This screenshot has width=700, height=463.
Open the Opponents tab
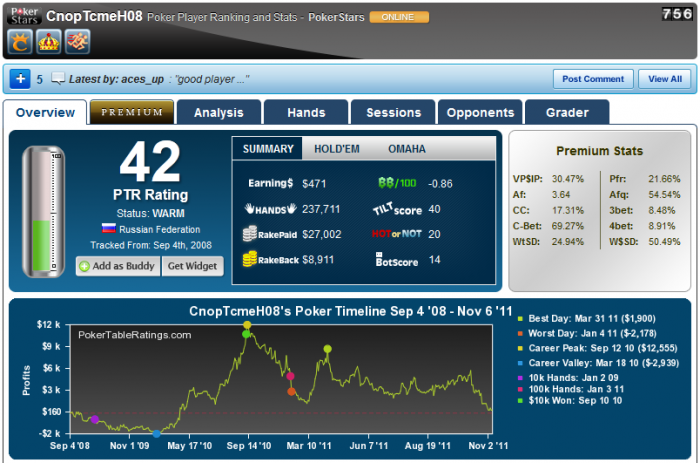(x=480, y=113)
